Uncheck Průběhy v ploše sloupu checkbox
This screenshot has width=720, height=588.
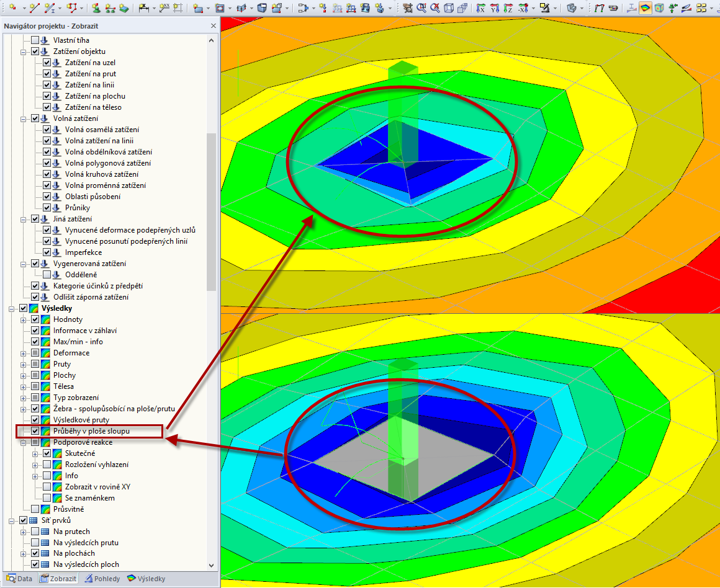(35, 431)
